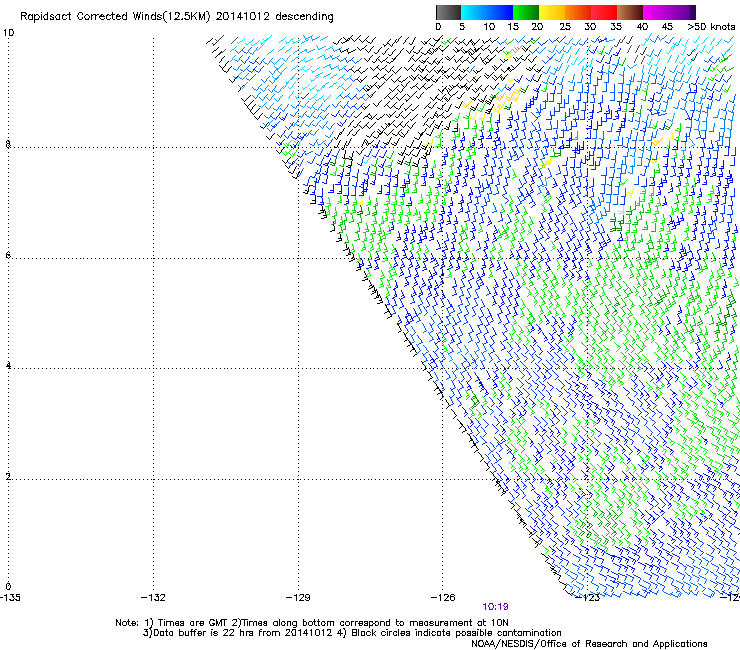Click the 'NOAA/NESDIS/Office of Research and Applications' credit
Image resolution: width=740 pixels, height=650 pixels.
(589, 644)
